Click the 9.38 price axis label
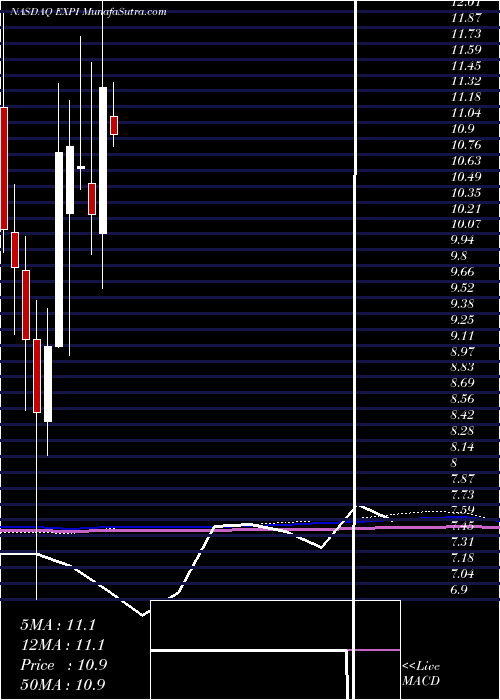 click(x=462, y=304)
